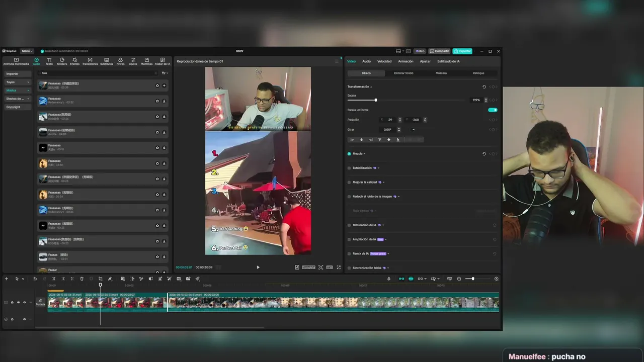Click the Importar button

coord(18,74)
